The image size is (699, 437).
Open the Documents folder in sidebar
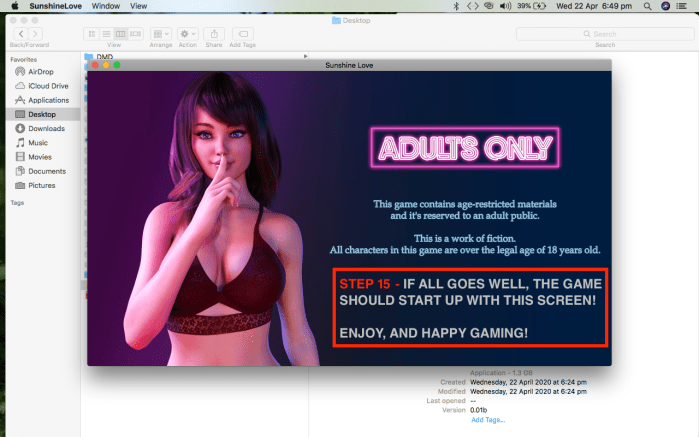tap(46, 171)
